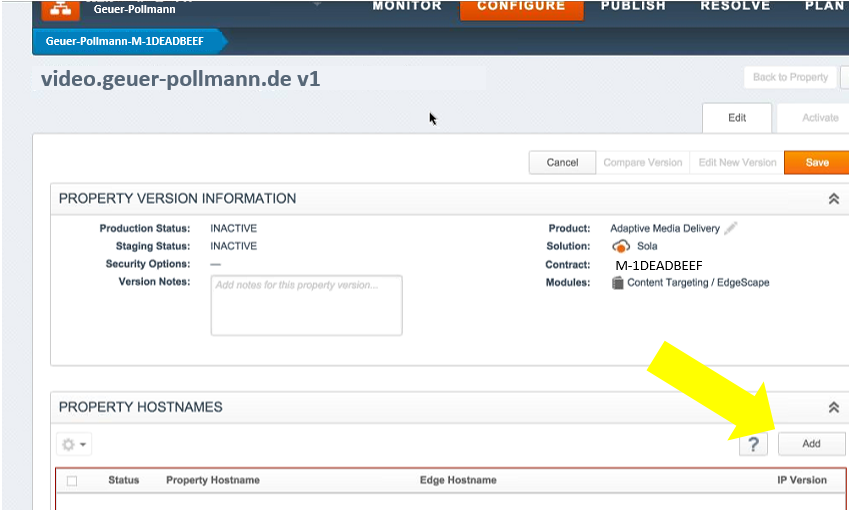This screenshot has width=849, height=511.
Task: Switch to the Activate tab
Action: click(815, 117)
